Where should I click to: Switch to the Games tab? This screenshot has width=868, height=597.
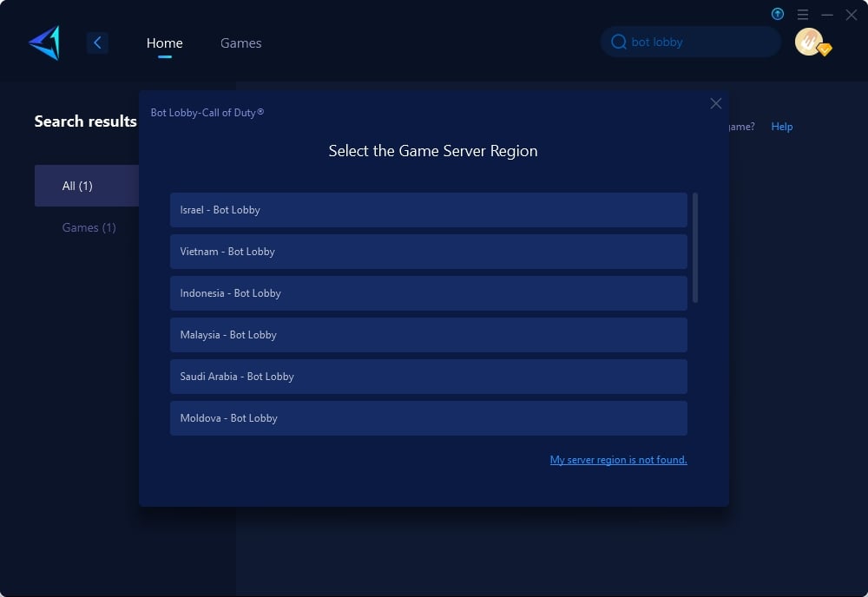[240, 43]
